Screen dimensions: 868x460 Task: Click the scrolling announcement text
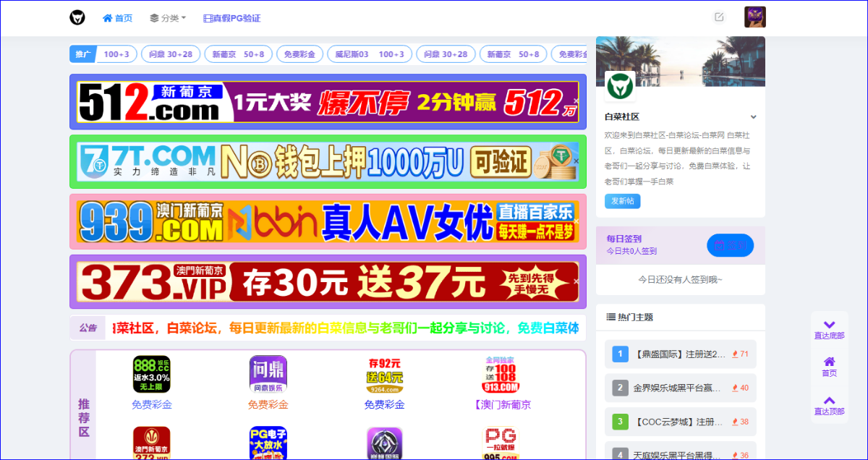pos(346,328)
